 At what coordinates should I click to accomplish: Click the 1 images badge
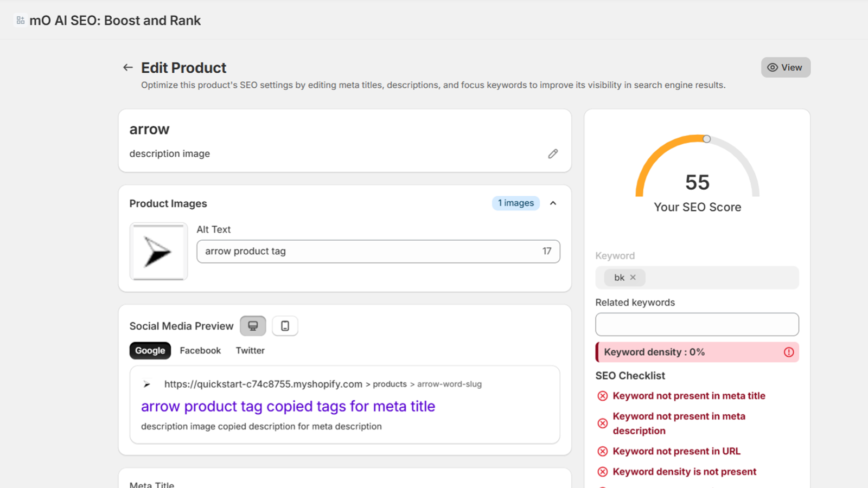[515, 203]
